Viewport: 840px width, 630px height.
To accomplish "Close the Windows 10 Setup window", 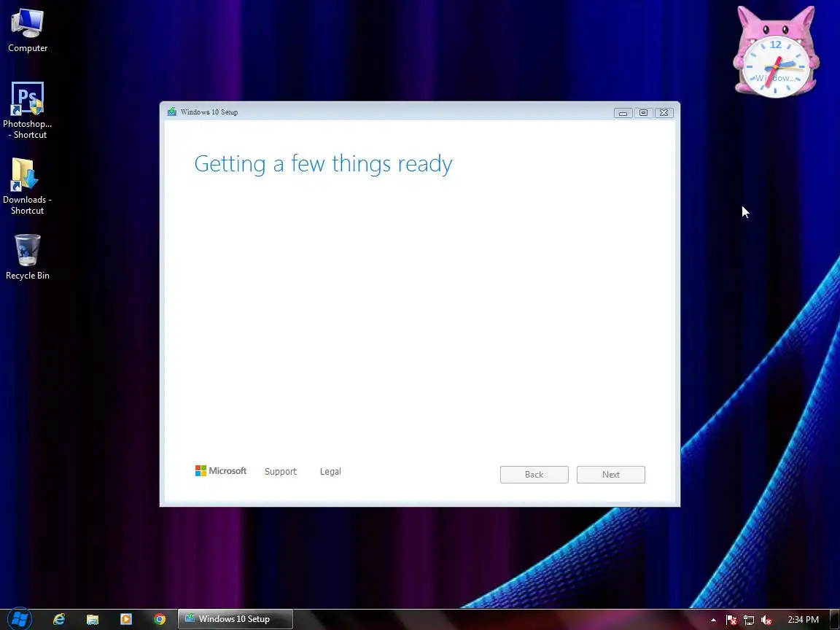I will [664, 113].
